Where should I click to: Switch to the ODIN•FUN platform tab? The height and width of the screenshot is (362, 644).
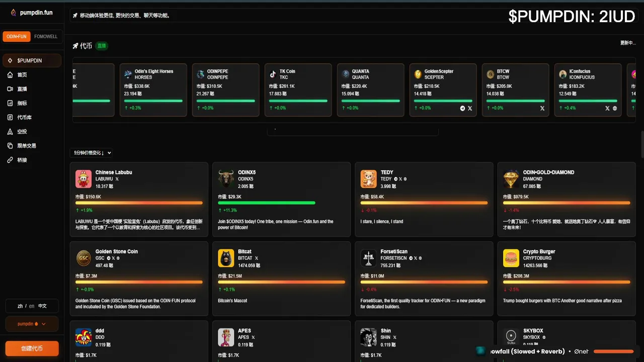pyautogui.click(x=17, y=37)
